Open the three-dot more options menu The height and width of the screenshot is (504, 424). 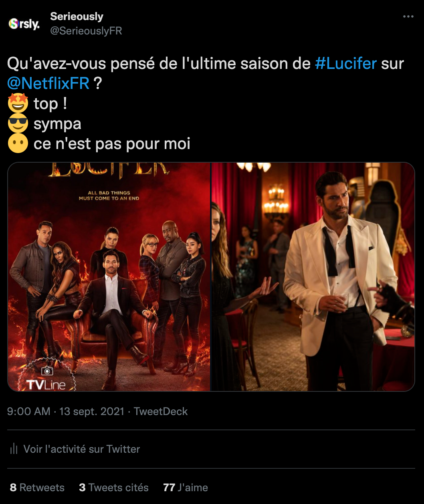pos(408,17)
